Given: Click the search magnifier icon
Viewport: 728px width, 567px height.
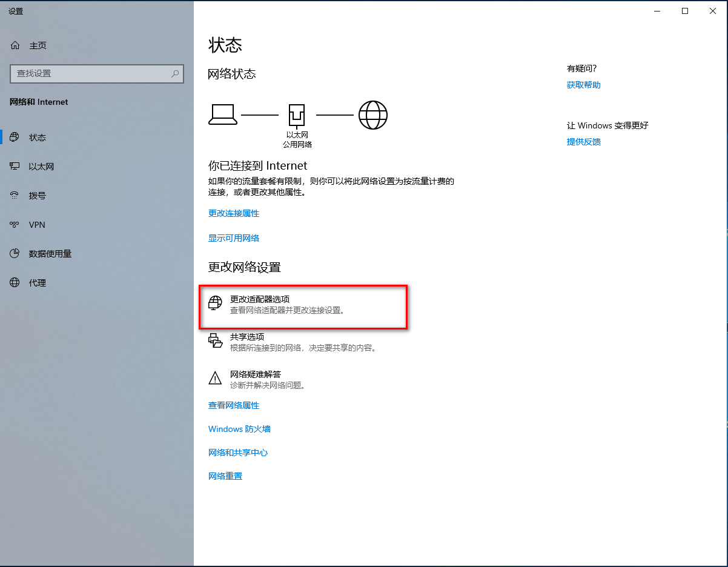Looking at the screenshot, I should point(175,73).
